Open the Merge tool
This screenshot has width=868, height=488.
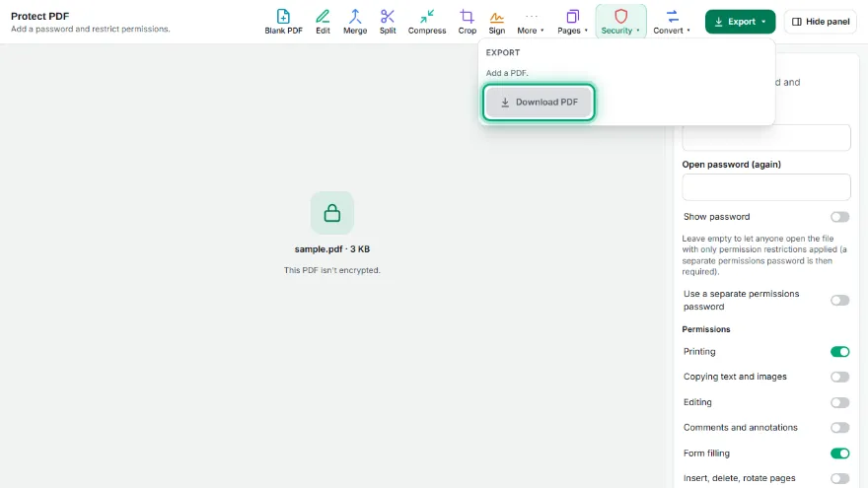click(x=355, y=22)
